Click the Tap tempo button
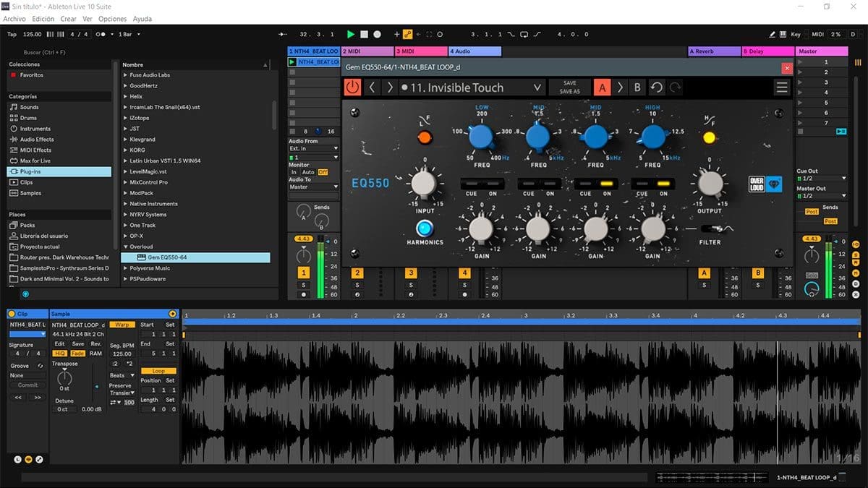This screenshot has width=868, height=488. [x=12, y=34]
